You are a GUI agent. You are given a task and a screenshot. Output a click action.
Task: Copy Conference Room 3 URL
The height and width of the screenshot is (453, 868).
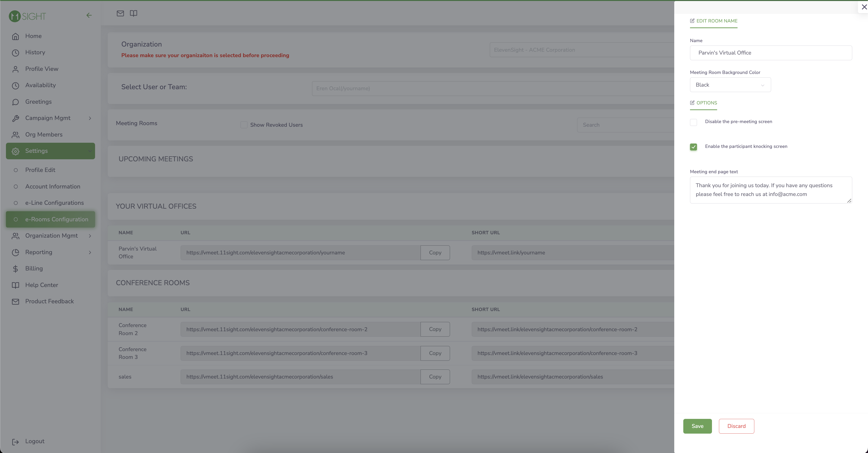435,353
